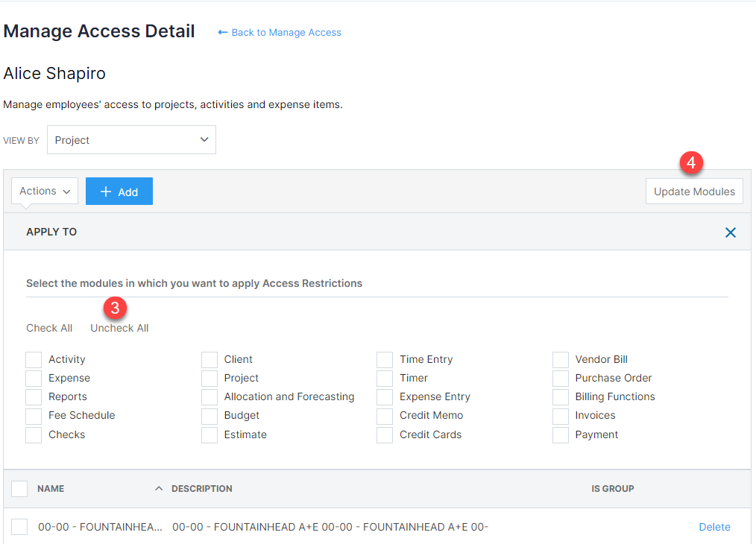
Task: Open the Actions dropdown
Action: pyautogui.click(x=44, y=191)
